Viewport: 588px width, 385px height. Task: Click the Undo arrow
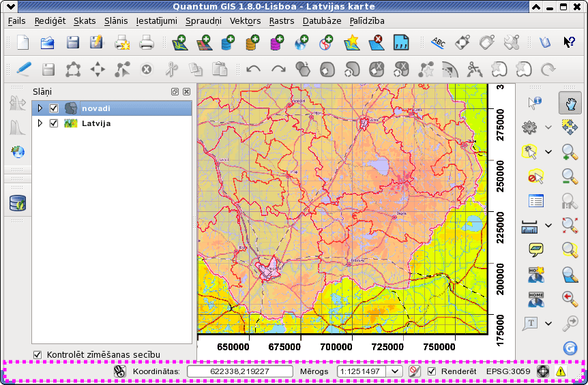[254, 70]
